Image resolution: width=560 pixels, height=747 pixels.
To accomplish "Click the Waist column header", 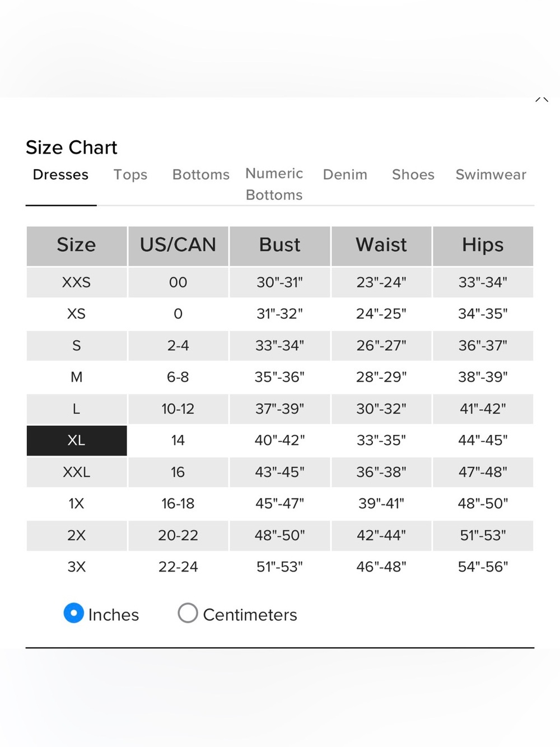I will click(x=381, y=245).
